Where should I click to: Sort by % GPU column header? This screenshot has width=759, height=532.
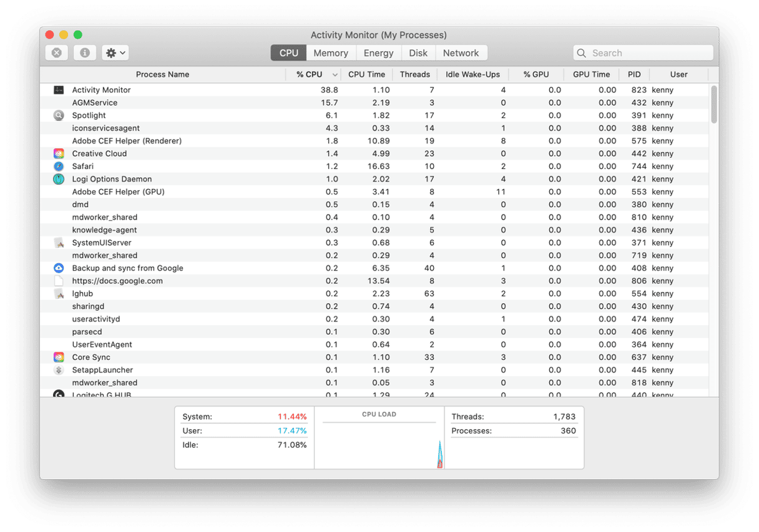click(536, 74)
